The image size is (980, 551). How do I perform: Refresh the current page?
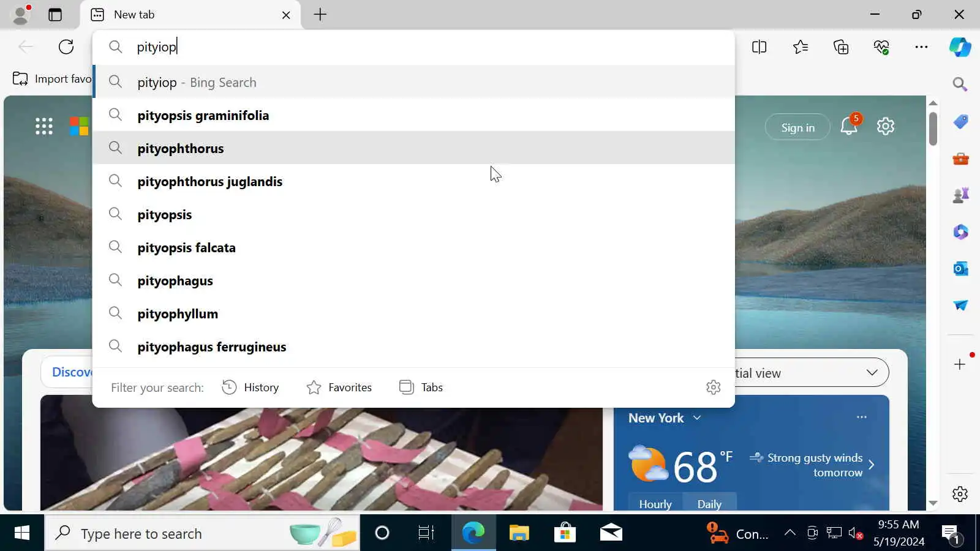point(66,47)
